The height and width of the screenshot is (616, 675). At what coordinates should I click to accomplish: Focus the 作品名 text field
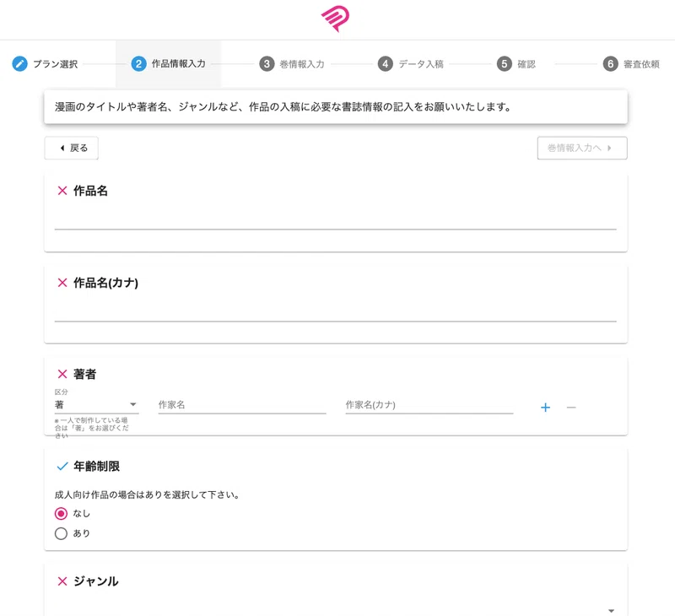(x=335, y=219)
